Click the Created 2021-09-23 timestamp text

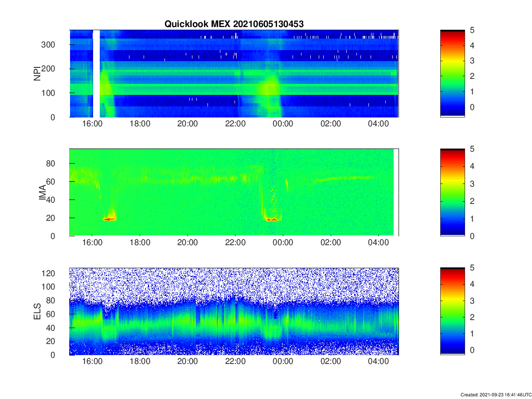point(496,395)
